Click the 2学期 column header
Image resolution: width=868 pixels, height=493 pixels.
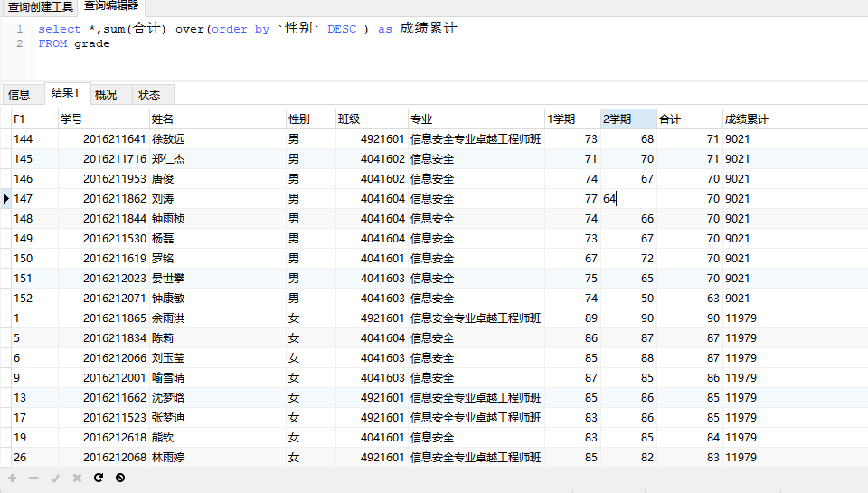[x=628, y=119]
